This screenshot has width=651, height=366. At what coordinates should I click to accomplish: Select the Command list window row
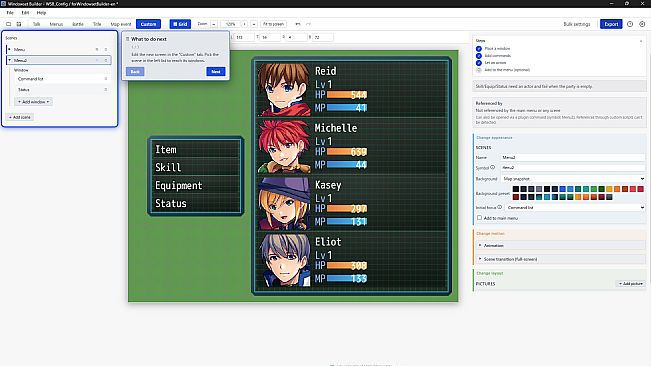pos(62,79)
